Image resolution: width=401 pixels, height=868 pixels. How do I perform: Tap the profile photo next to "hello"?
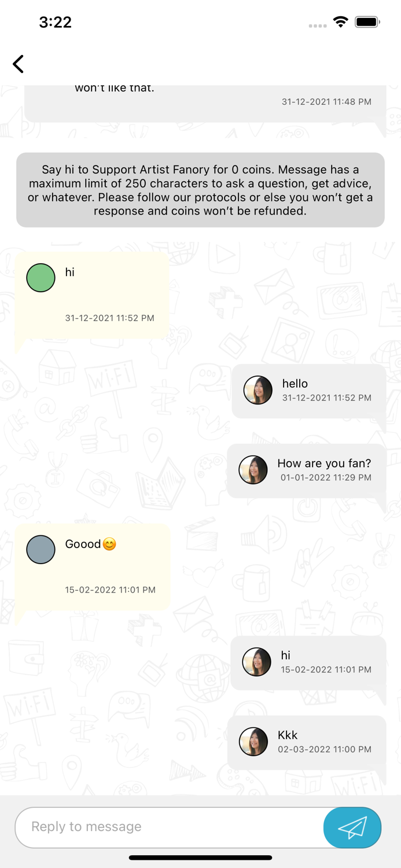click(x=258, y=390)
